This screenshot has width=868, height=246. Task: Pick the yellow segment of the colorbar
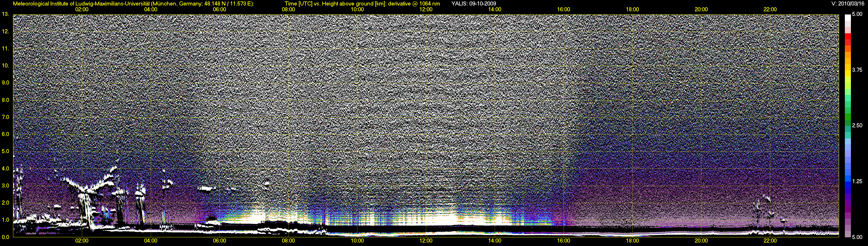(848, 74)
